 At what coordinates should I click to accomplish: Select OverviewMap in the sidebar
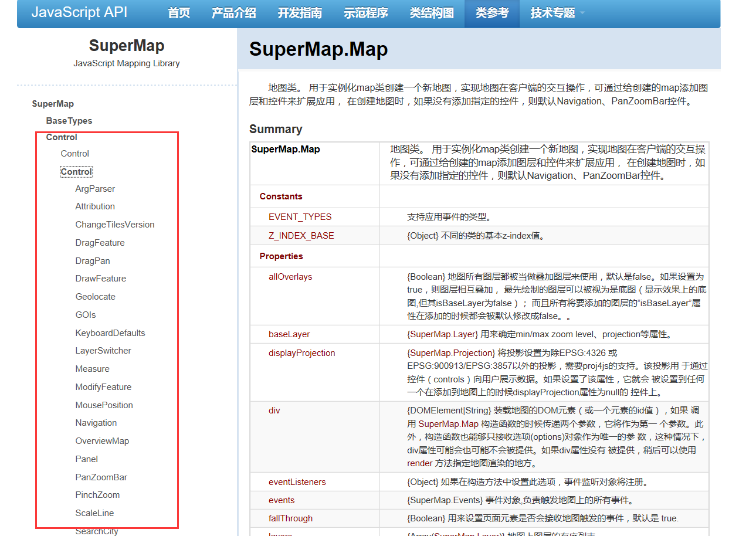pos(102,441)
